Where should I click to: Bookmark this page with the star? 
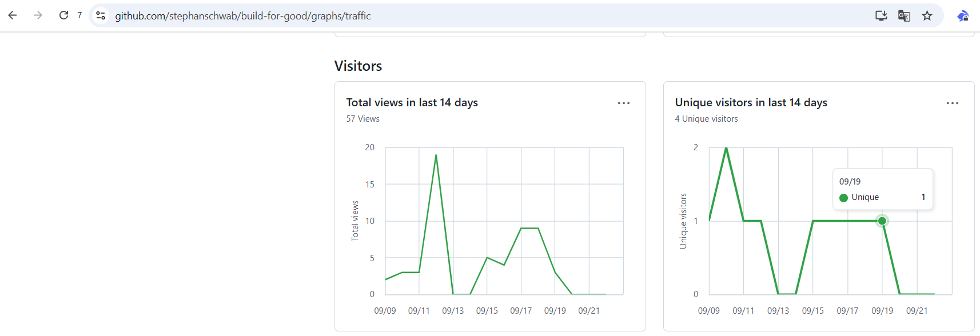click(x=927, y=15)
